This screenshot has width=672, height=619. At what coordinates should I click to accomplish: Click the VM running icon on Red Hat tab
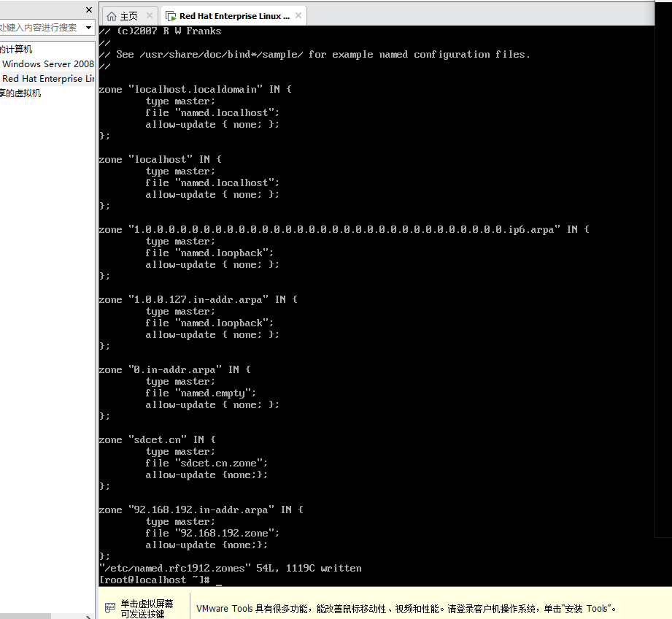(x=171, y=16)
